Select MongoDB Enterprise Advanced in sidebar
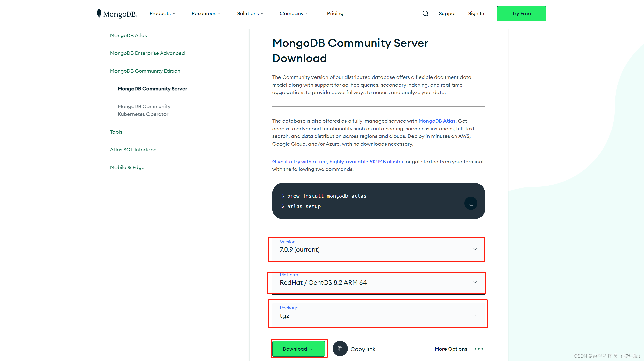 [147, 53]
